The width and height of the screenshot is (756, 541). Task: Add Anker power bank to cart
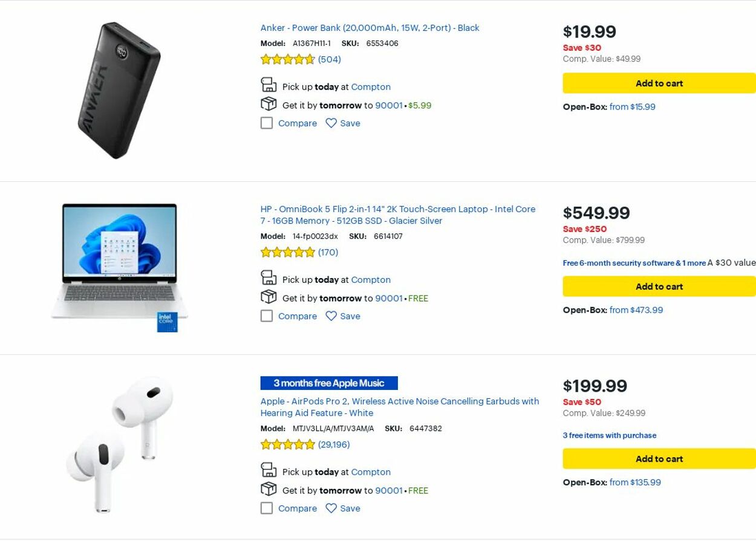click(659, 83)
